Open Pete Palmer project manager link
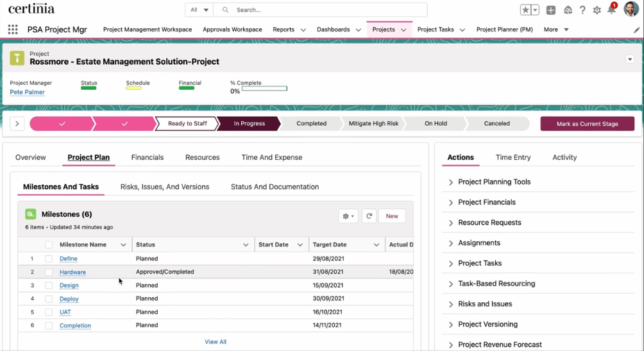 coord(27,92)
